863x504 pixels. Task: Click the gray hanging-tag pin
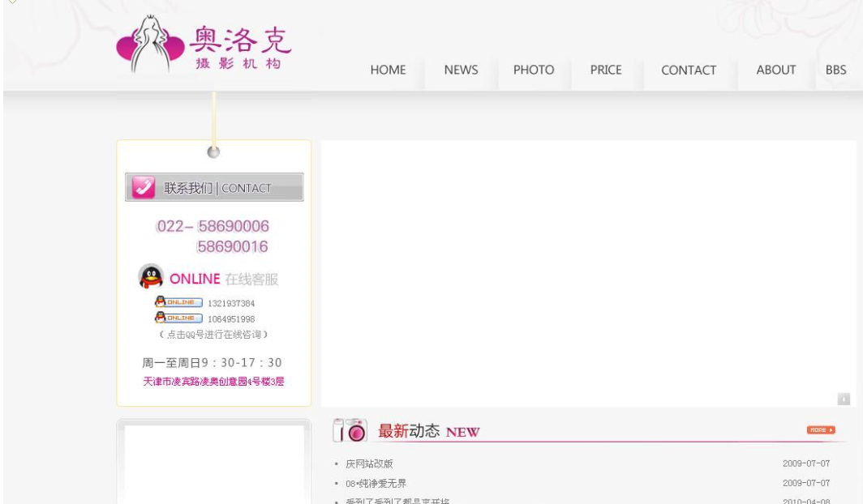click(x=213, y=152)
